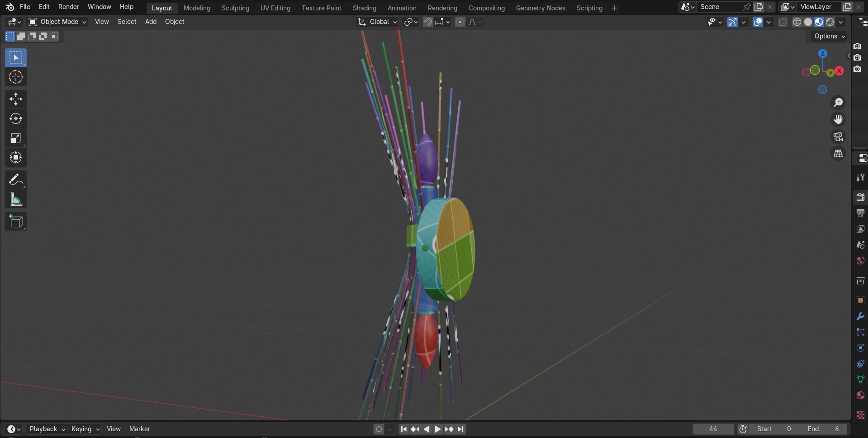Screen dimensions: 868x438
Task: Open the snapping options dropdown
Action: click(442, 22)
